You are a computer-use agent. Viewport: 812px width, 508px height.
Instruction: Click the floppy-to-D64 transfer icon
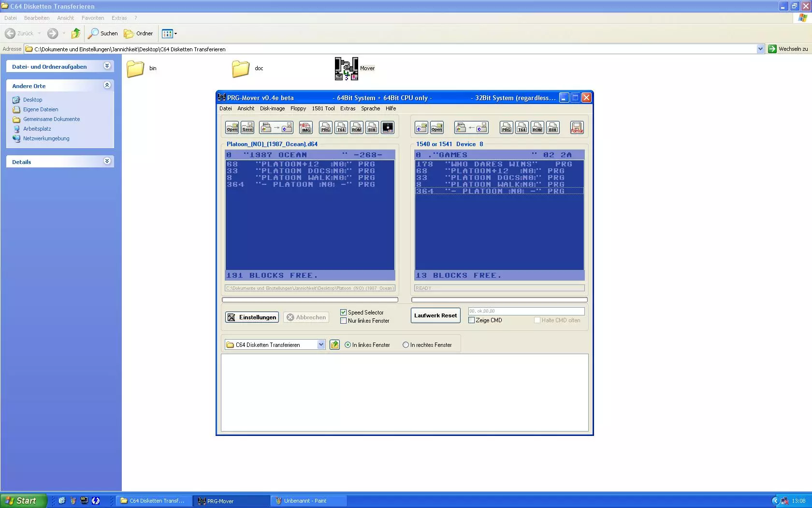tap(471, 127)
